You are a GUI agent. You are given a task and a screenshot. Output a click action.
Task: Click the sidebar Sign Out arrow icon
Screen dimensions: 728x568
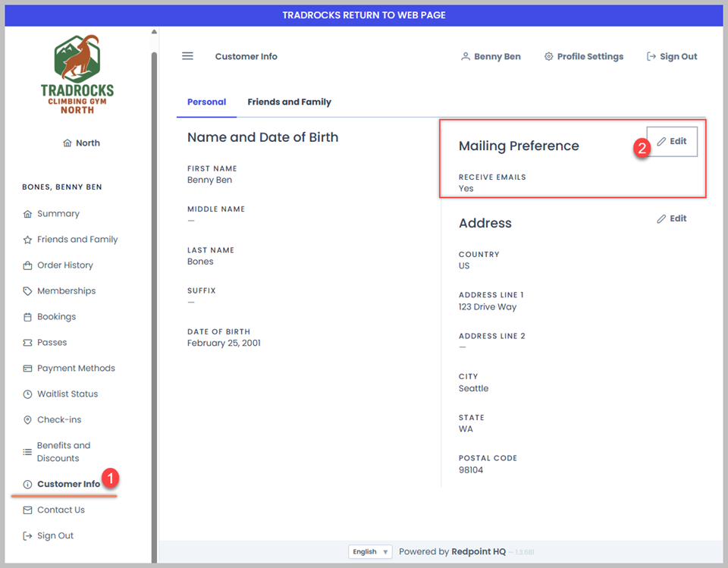tap(28, 536)
